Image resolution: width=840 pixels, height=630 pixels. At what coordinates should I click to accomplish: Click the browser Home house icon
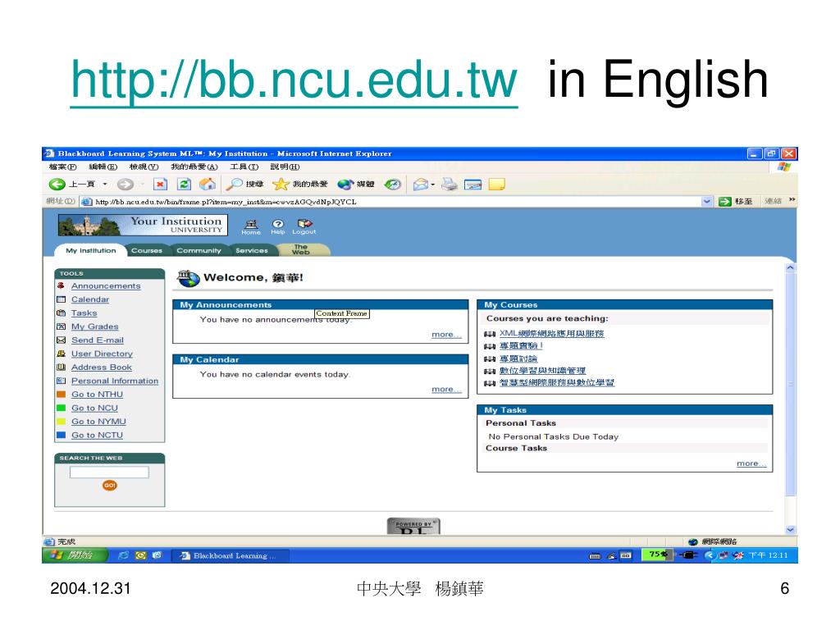point(208,185)
